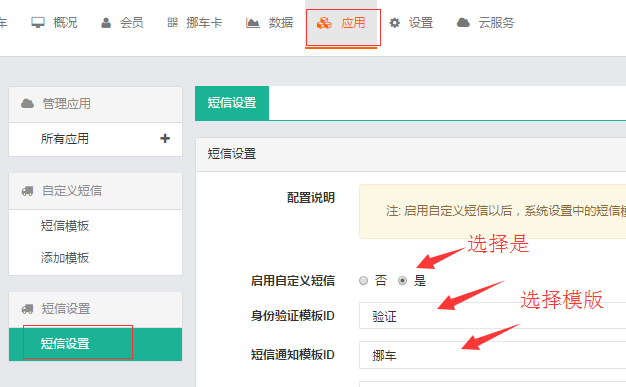This screenshot has width=626, height=387.
Task: Click the cloud icon beside 云服务
Action: (463, 23)
